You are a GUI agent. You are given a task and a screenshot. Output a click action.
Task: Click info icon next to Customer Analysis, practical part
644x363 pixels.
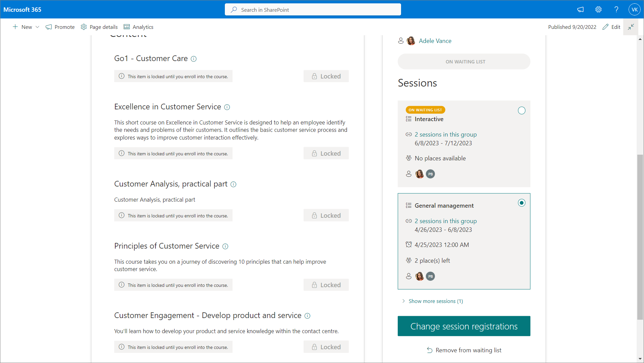[234, 185]
